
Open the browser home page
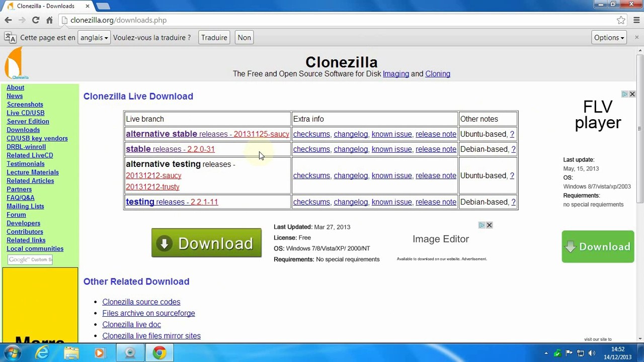point(49,20)
